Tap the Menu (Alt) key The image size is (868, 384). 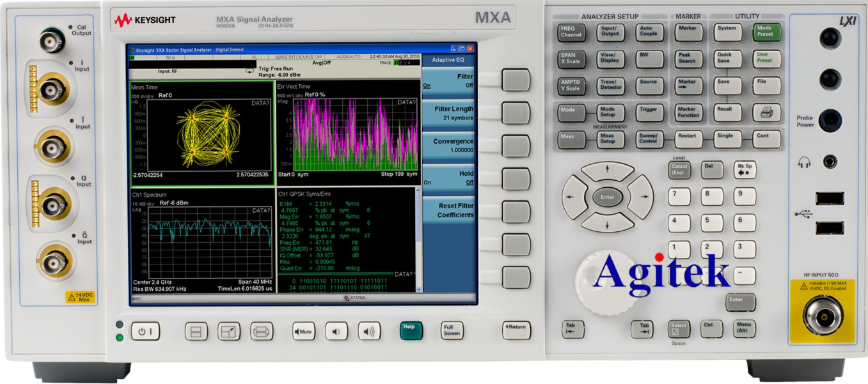tap(744, 329)
